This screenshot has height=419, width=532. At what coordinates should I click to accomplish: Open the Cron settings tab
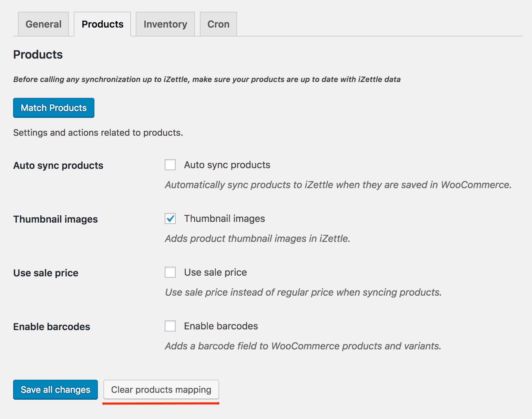coord(218,24)
